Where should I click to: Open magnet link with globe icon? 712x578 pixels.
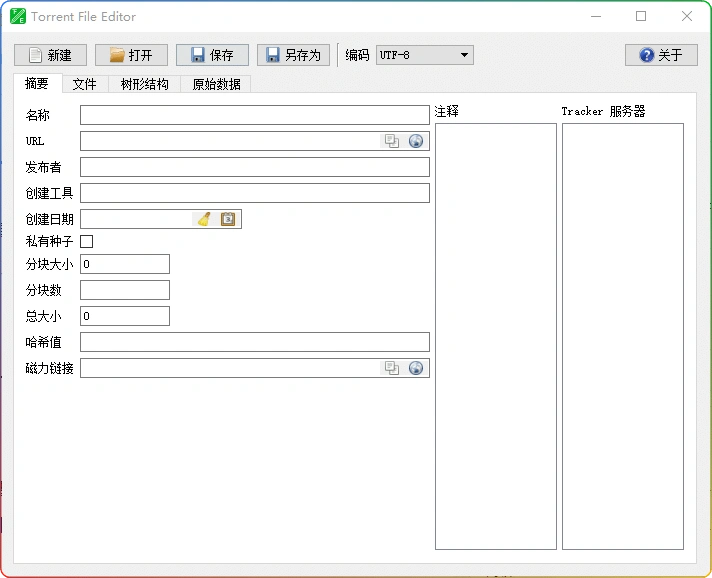point(416,368)
